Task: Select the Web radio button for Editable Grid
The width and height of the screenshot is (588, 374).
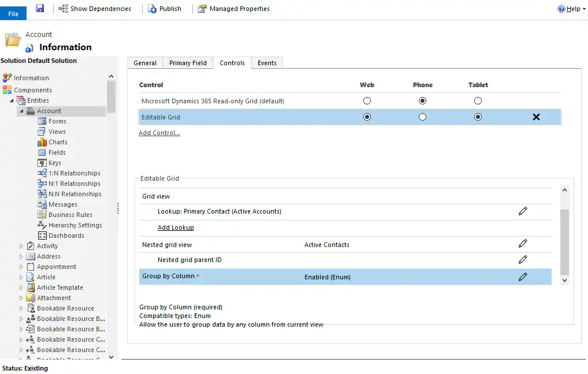Action: click(367, 117)
